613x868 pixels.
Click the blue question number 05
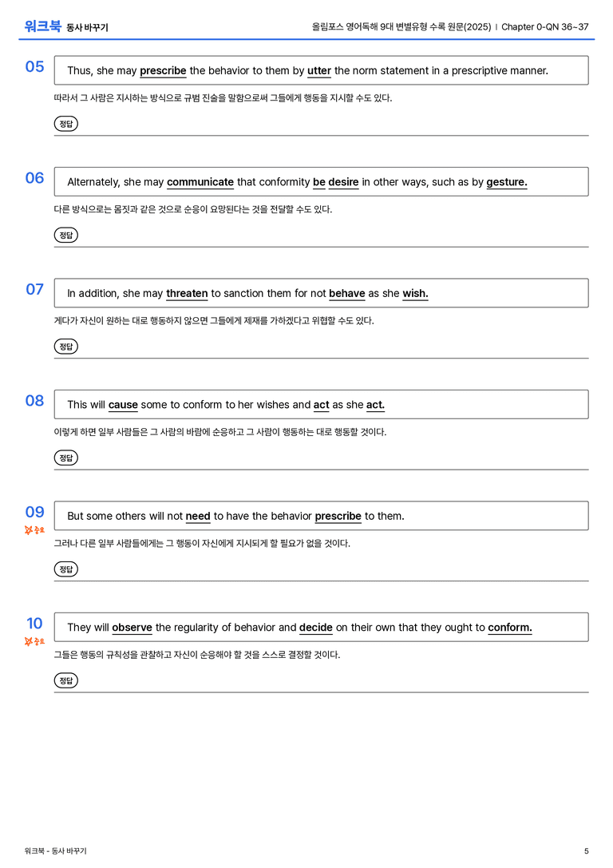point(35,66)
